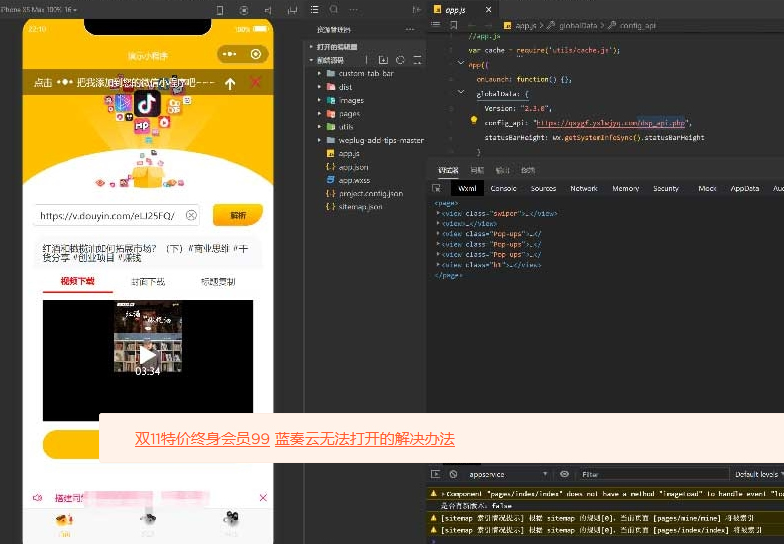Show the file explorer list icon
The width and height of the screenshot is (784, 544).
pos(314,10)
